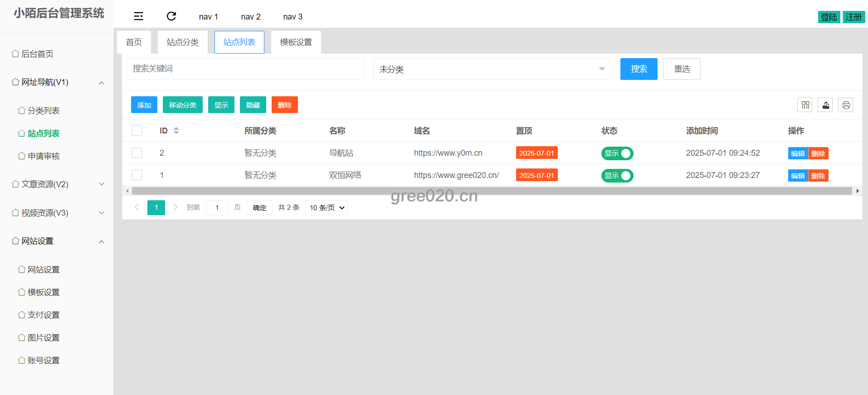Sort the table by the ID arrows
Image resolution: width=868 pixels, height=395 pixels.
point(176,131)
